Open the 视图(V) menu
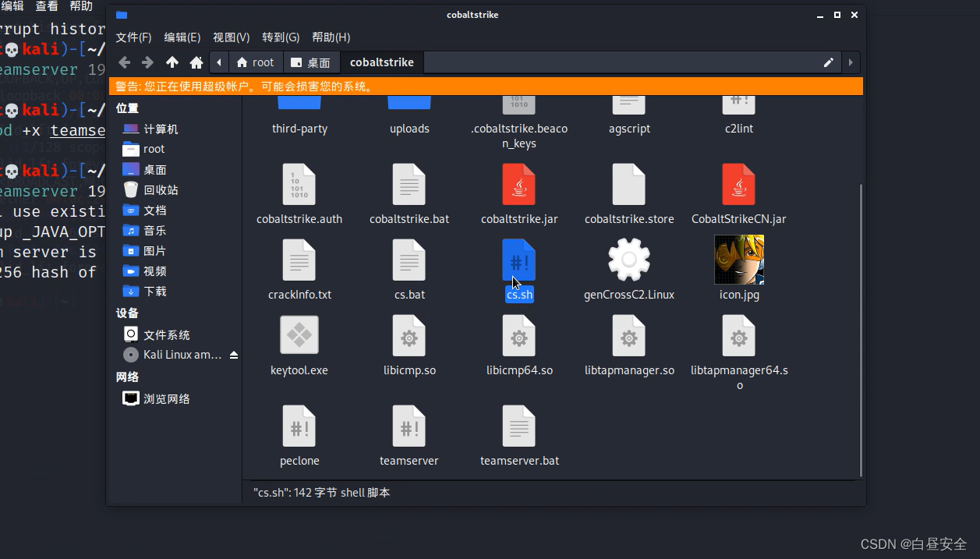The width and height of the screenshot is (980, 559). click(x=232, y=37)
